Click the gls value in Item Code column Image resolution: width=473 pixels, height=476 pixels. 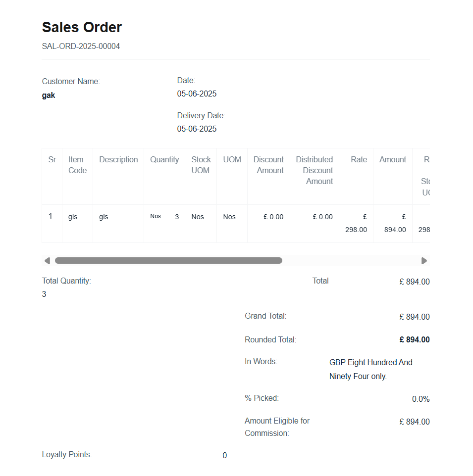(x=73, y=217)
